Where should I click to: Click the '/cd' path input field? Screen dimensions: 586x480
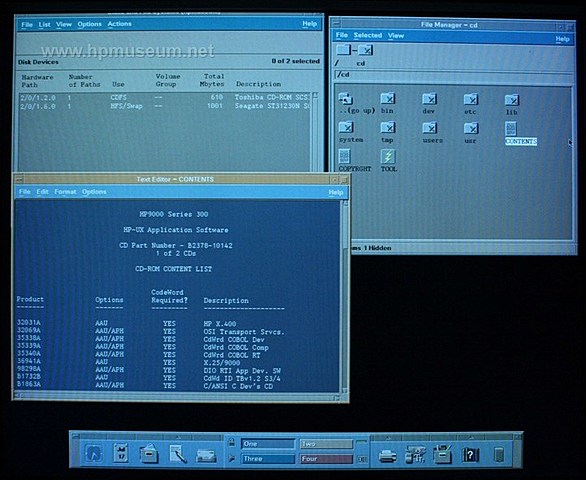[454, 75]
